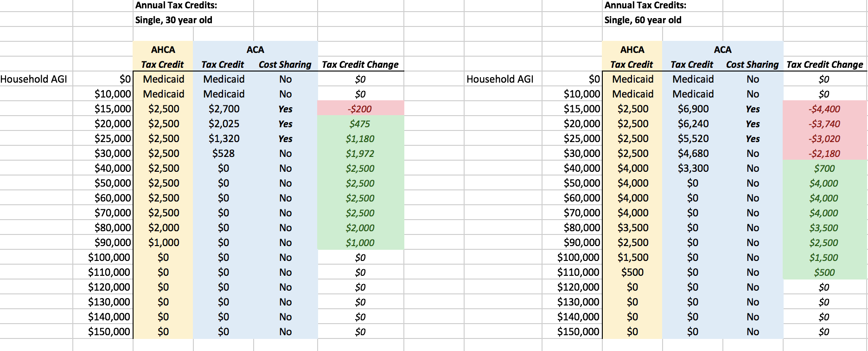Select the -$2,180 tax credit change cell
This screenshot has width=868, height=351.
coord(824,154)
